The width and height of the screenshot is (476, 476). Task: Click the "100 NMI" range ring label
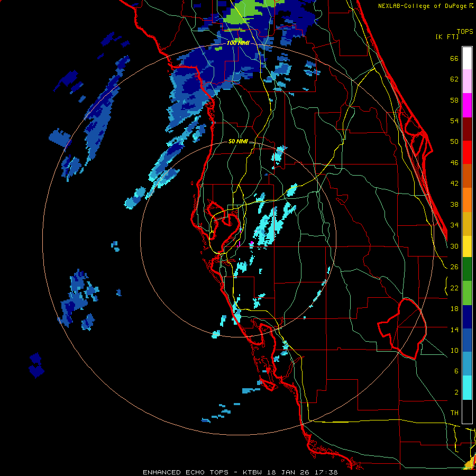238,43
